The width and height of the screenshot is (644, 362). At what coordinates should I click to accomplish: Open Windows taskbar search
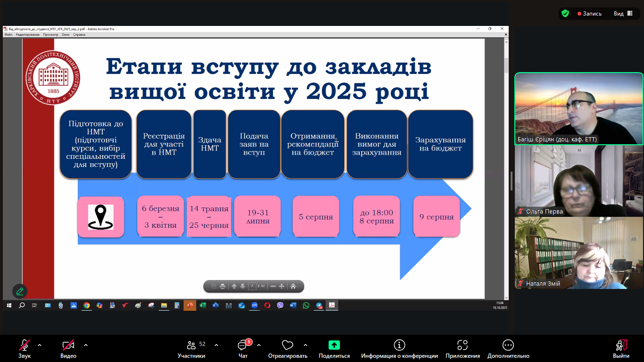22,305
